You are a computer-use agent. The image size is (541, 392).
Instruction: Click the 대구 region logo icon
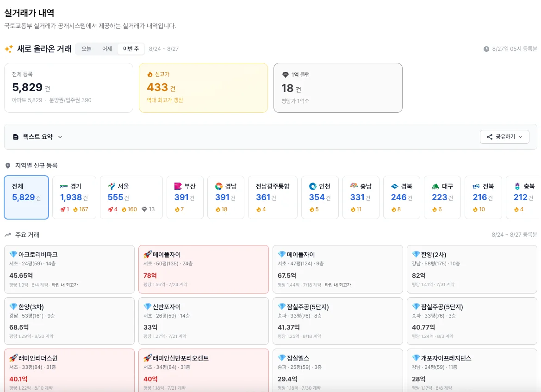click(x=435, y=186)
